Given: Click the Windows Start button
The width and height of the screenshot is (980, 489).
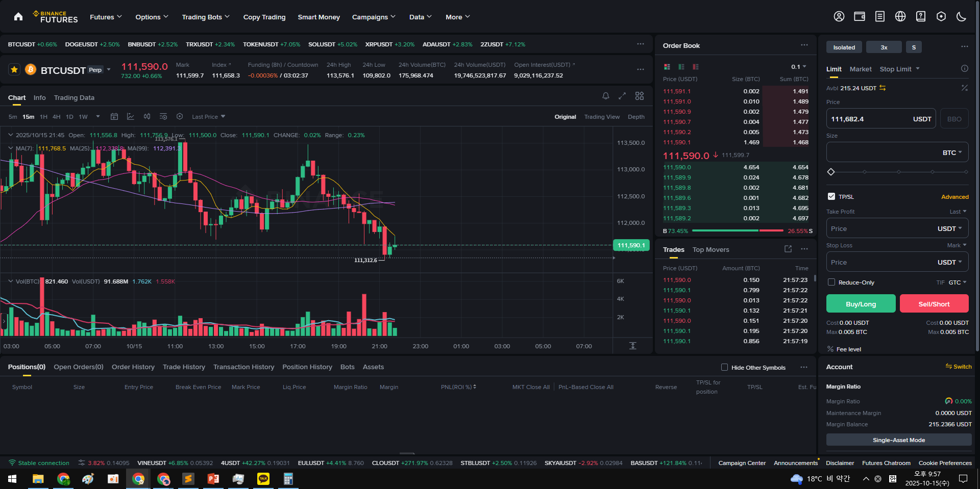Looking at the screenshot, I should click(x=12, y=479).
